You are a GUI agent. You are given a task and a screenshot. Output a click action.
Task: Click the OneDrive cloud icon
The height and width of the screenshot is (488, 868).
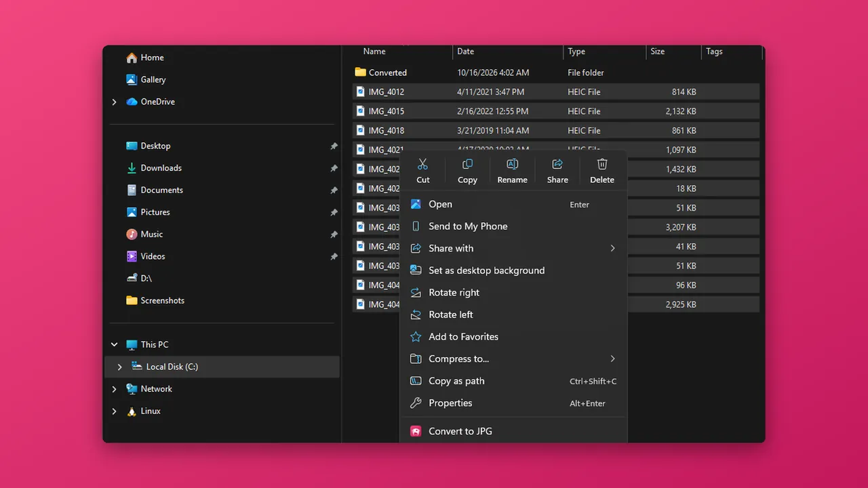coord(132,102)
